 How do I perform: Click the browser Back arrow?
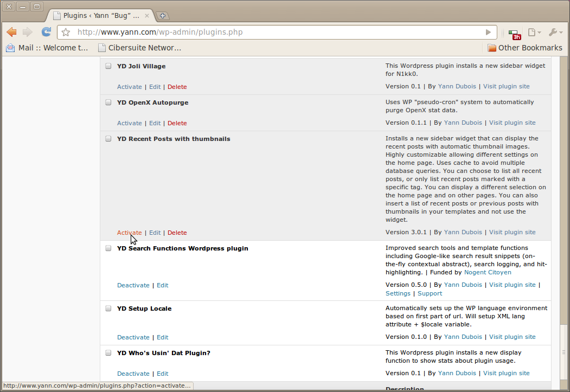(x=11, y=32)
